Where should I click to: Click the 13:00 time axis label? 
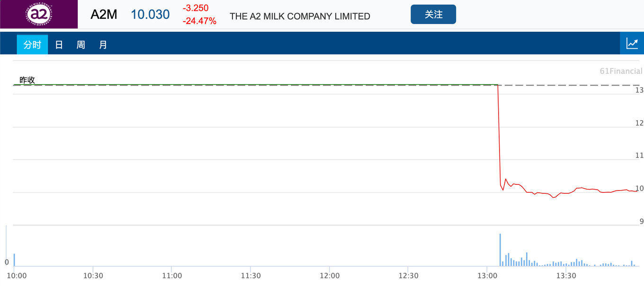click(487, 276)
